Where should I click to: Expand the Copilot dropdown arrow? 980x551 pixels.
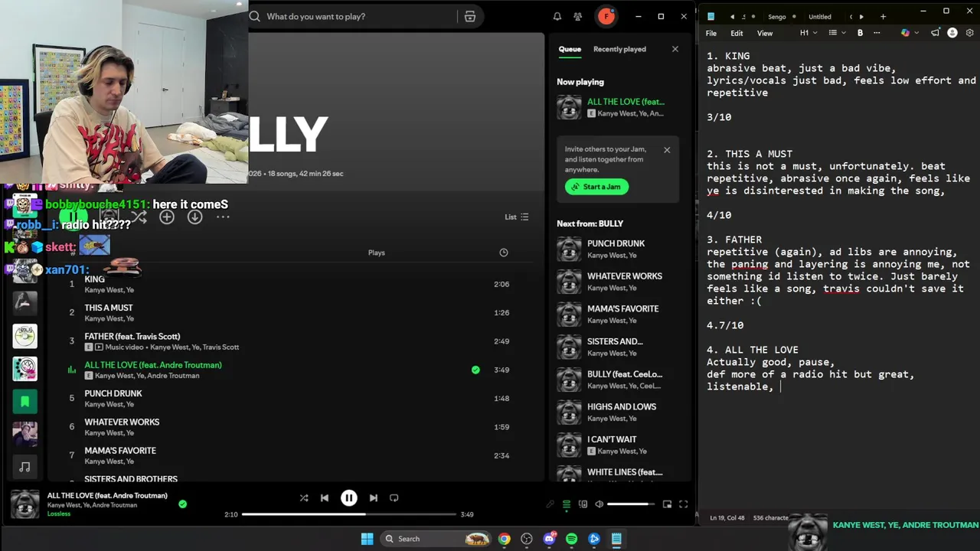[x=916, y=33]
